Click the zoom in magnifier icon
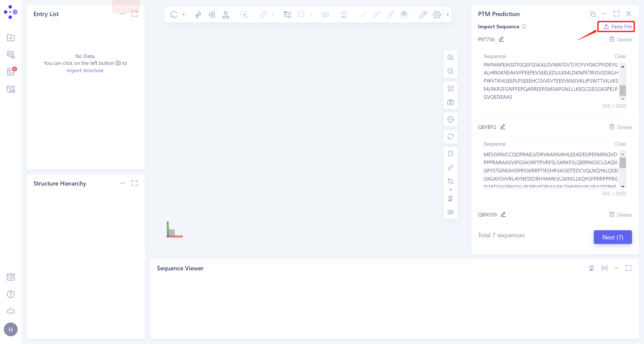This screenshot has height=344, width=644. [450, 58]
